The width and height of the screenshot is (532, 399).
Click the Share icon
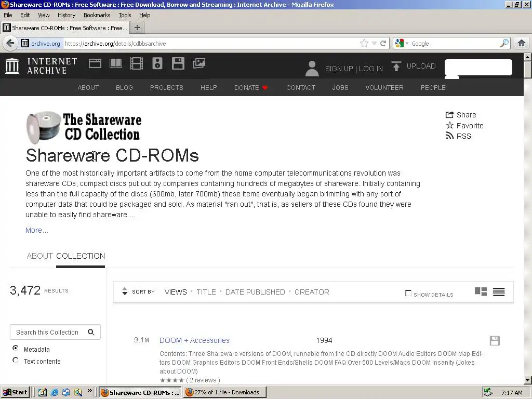[x=449, y=115]
